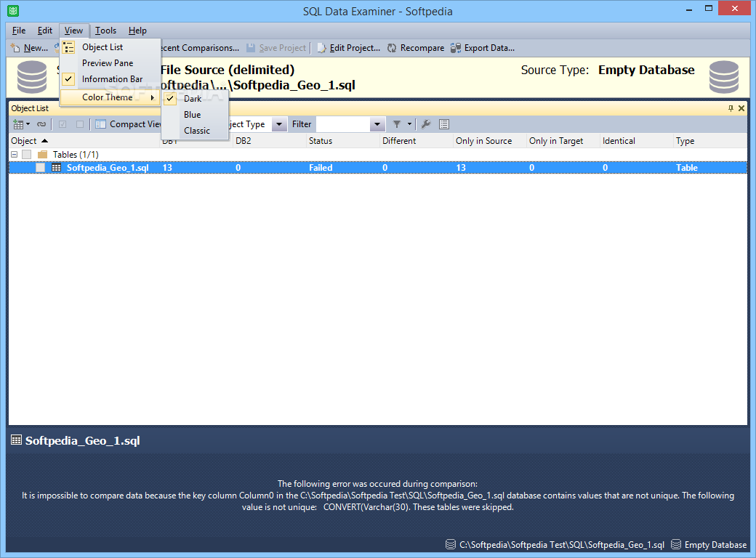Close the Object List panel
756x558 pixels.
point(741,108)
